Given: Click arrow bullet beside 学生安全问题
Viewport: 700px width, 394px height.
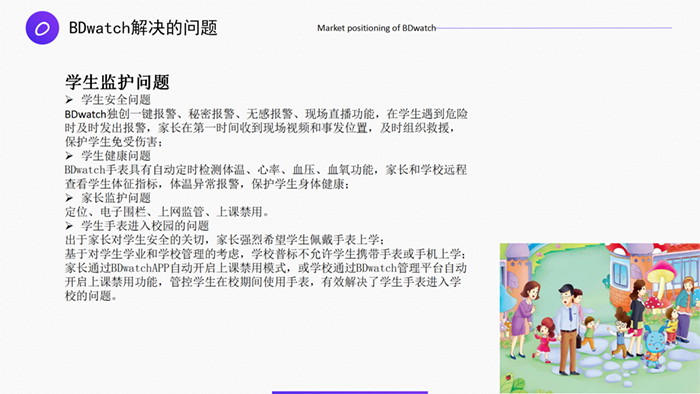Looking at the screenshot, I should click(69, 100).
